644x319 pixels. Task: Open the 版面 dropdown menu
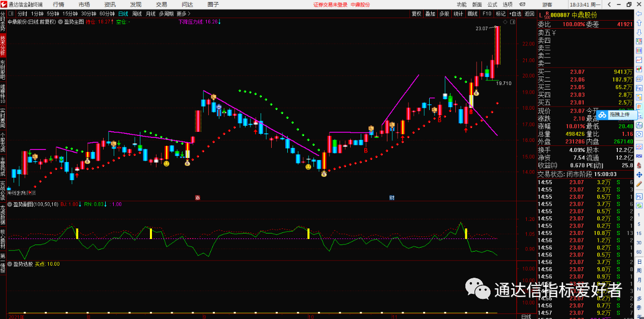477,4
